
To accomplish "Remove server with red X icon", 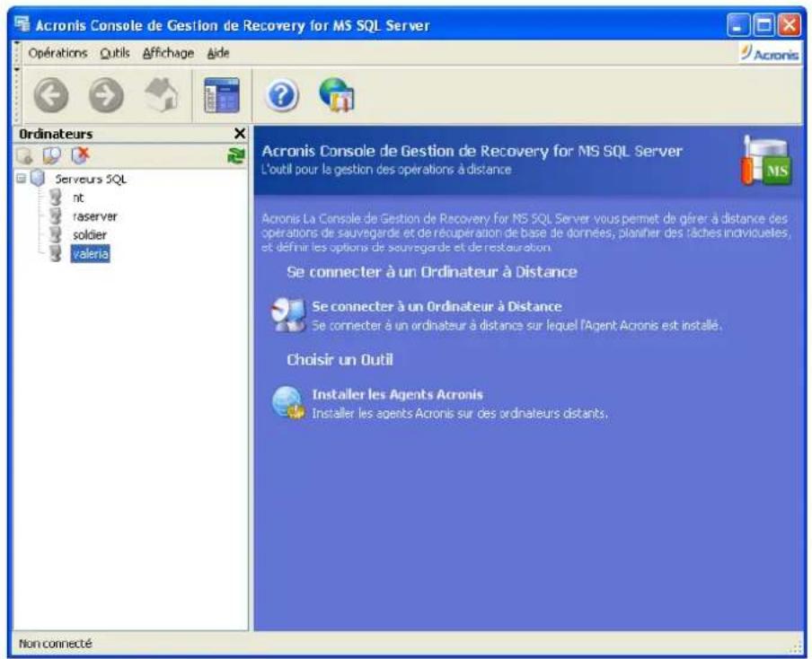I will click(80, 154).
